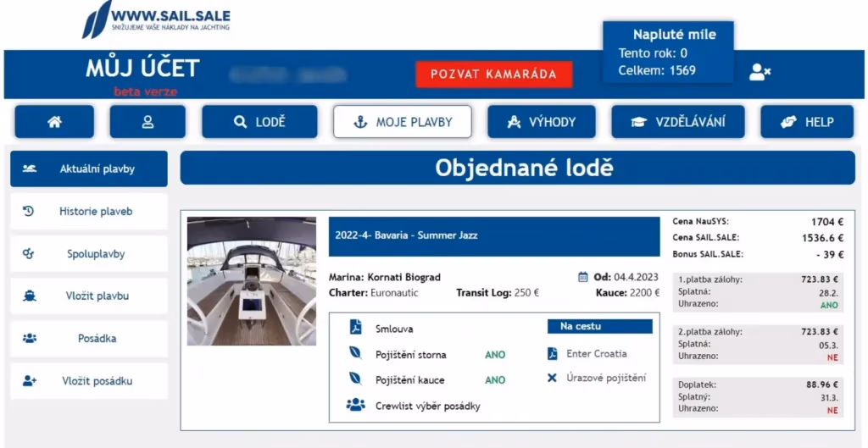The image size is (868, 448).
Task: Click the Naplutě míle info box
Action: [668, 53]
